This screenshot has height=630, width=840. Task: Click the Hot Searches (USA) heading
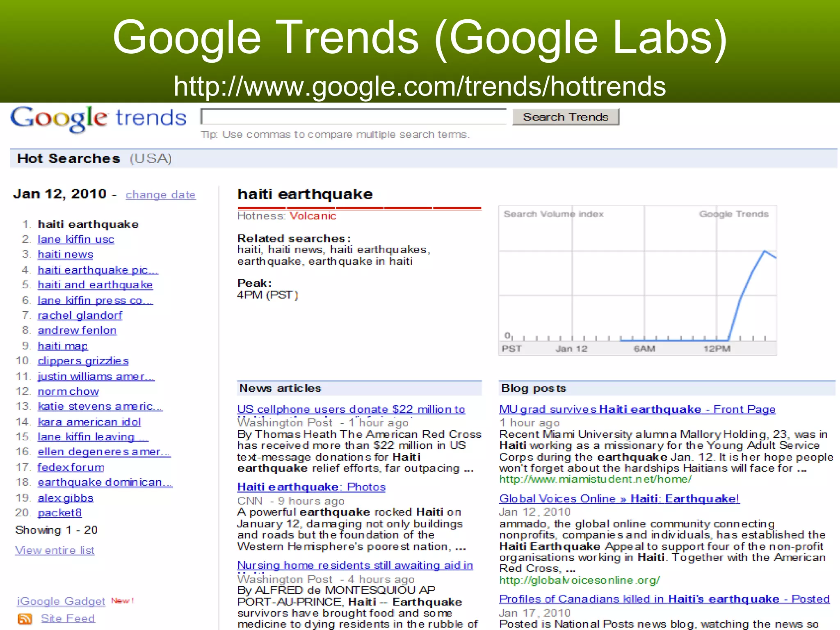[x=94, y=158]
